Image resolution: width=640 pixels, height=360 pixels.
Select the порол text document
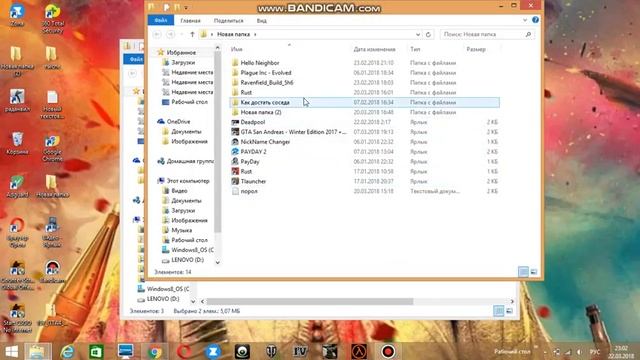249,191
